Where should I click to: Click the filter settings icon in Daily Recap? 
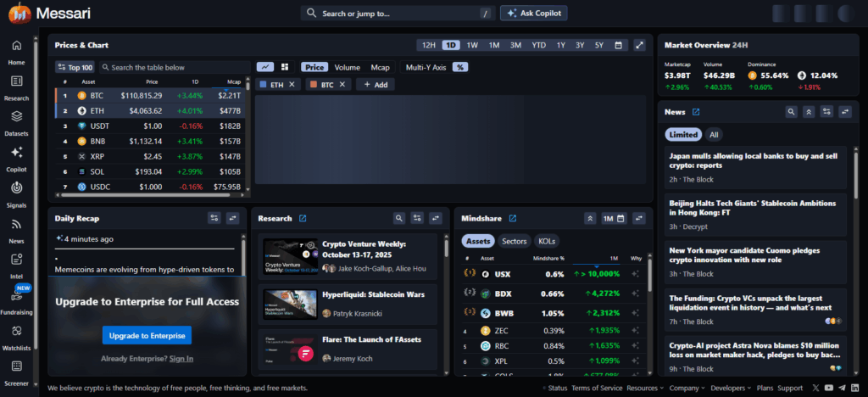click(214, 218)
